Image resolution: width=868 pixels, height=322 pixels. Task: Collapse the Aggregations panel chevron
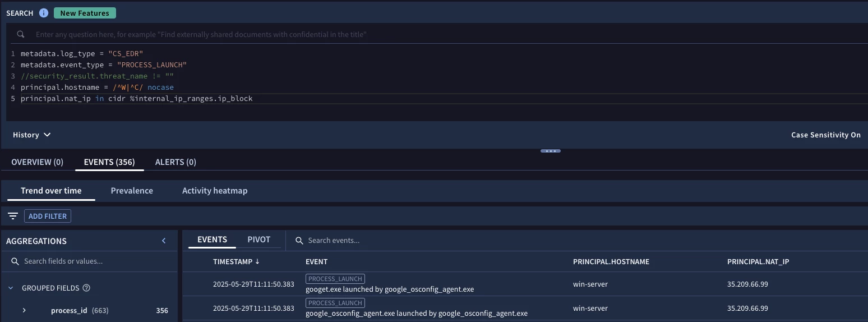tap(164, 241)
